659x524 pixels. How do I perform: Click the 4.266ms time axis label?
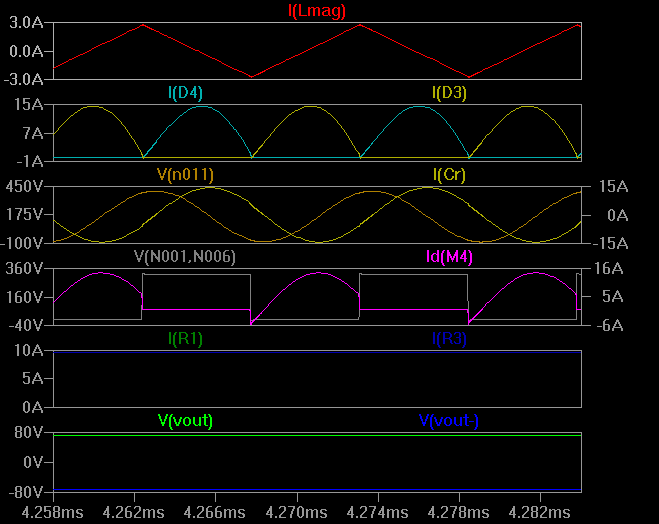(215, 513)
